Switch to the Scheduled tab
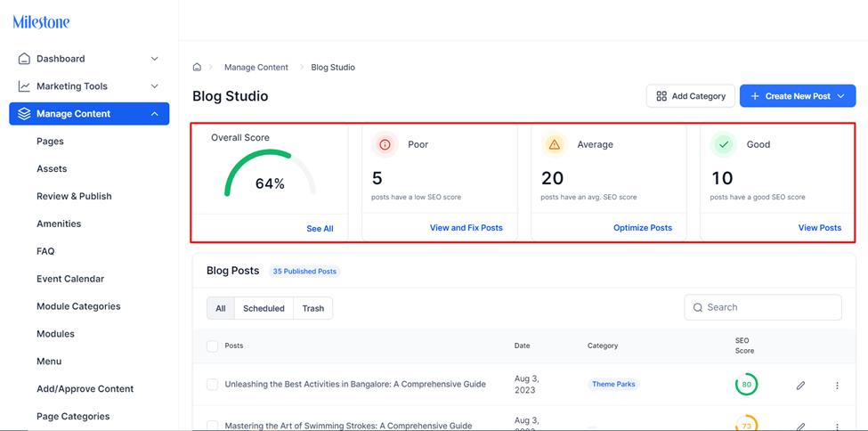868x431 pixels. point(264,309)
